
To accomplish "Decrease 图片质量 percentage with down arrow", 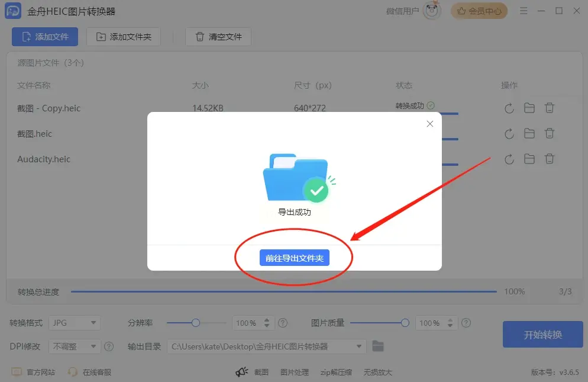I will (x=450, y=326).
